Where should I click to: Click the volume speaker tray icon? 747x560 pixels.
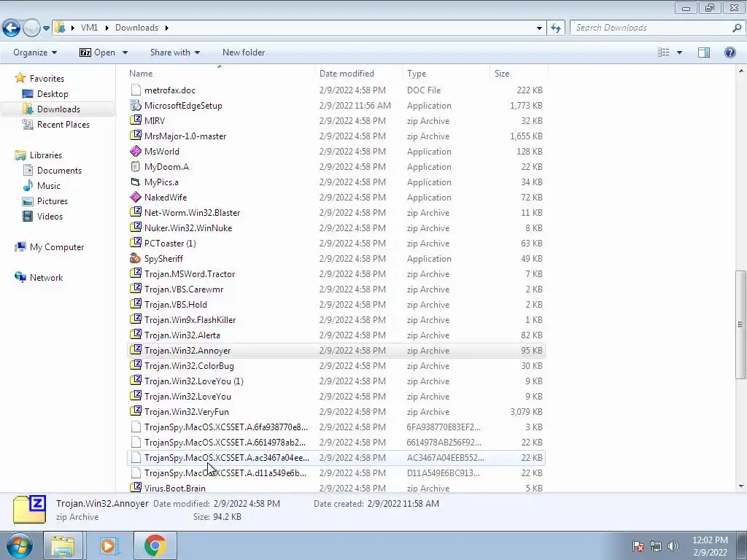tap(673, 546)
